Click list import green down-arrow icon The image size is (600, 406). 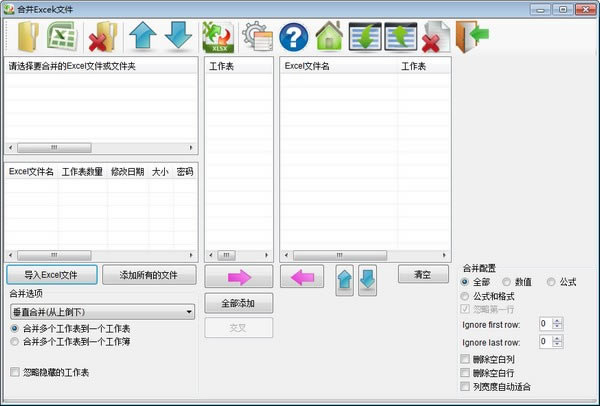[365, 36]
